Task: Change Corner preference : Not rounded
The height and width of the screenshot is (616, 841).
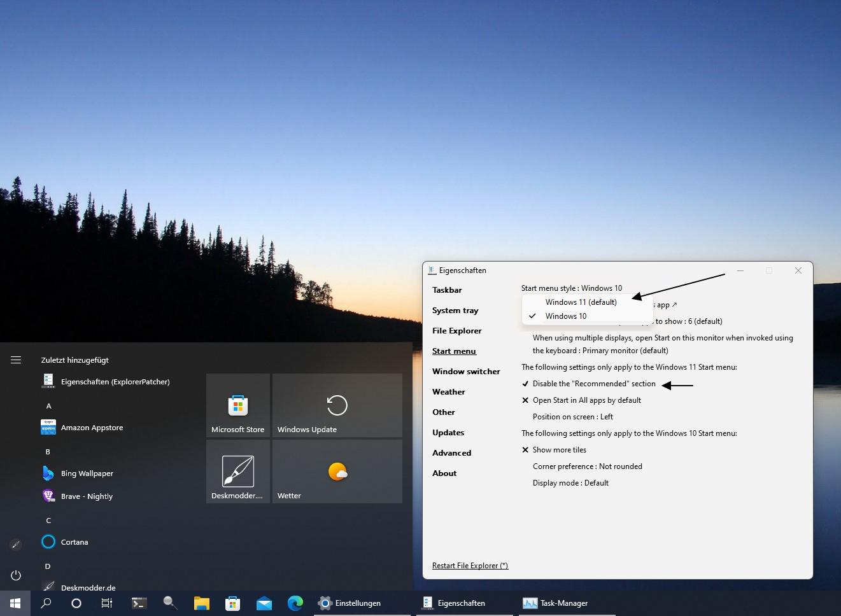Action: pos(588,466)
